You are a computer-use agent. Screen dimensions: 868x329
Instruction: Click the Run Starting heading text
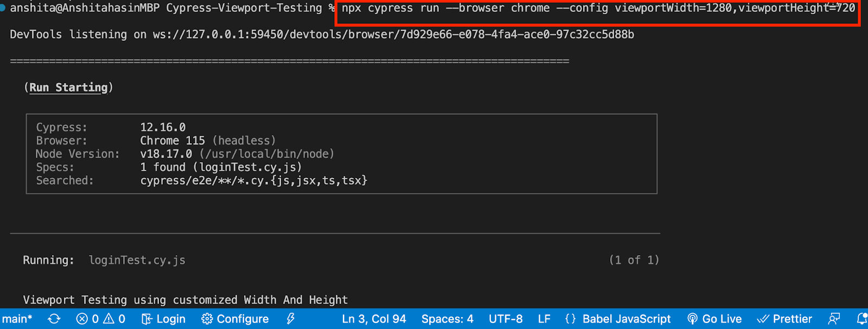tap(68, 87)
